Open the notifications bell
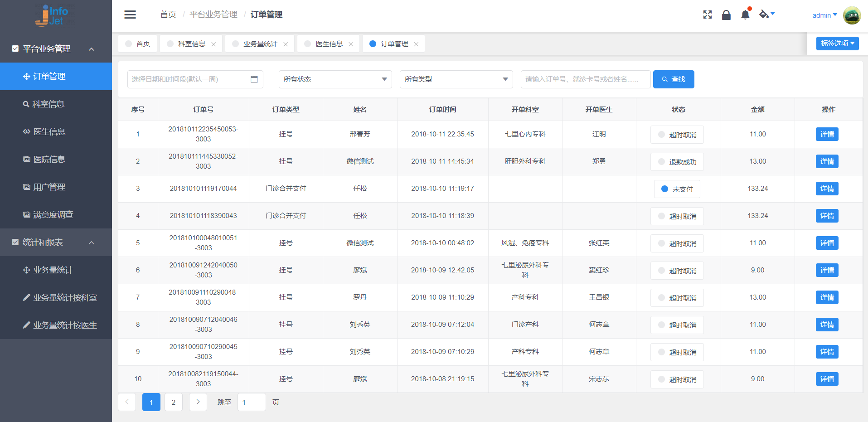The image size is (868, 422). [745, 15]
